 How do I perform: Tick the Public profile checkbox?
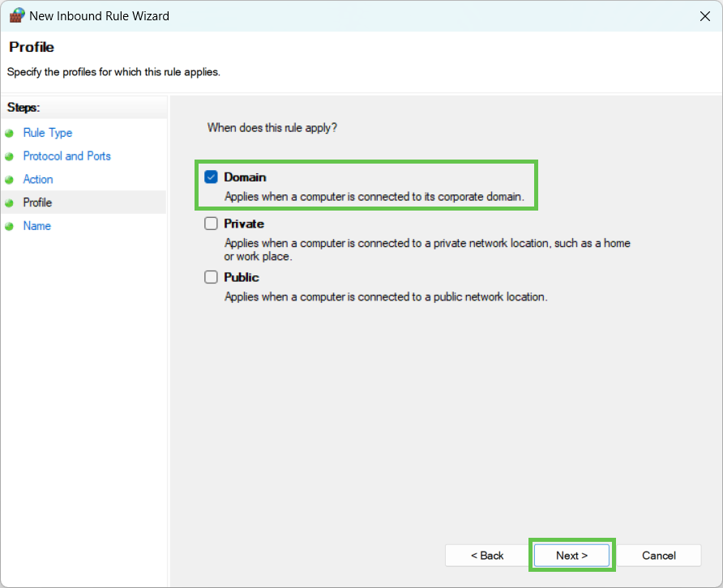click(211, 277)
